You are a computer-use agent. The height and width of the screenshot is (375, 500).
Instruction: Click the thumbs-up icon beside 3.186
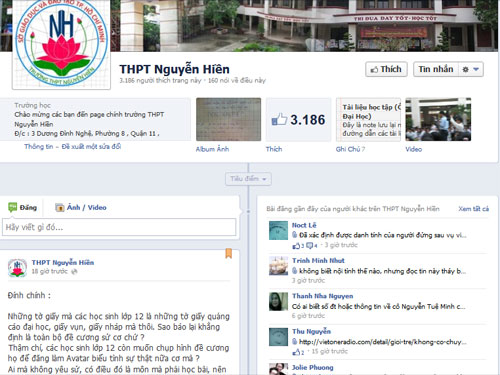(x=279, y=119)
